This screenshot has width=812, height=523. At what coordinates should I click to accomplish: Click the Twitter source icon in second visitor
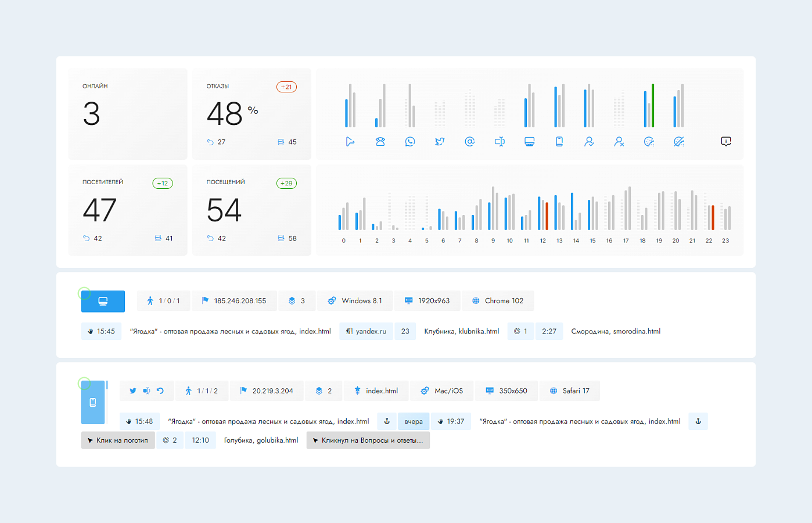coord(133,391)
